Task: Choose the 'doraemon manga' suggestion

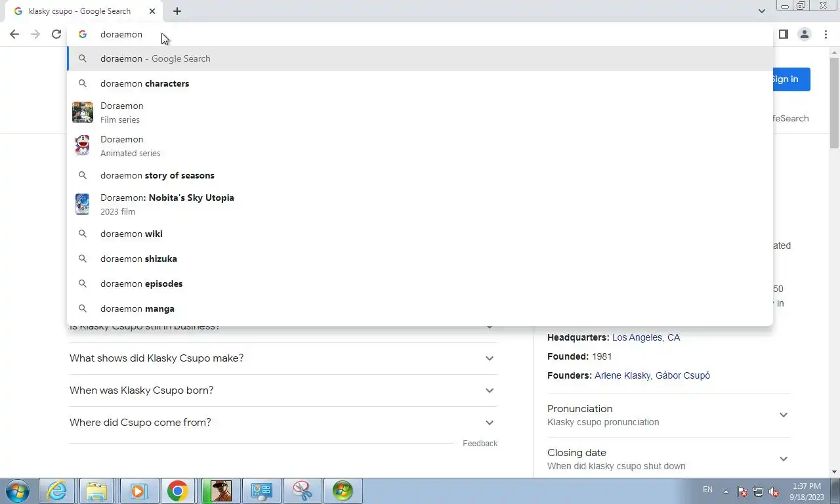Action: (x=420, y=308)
